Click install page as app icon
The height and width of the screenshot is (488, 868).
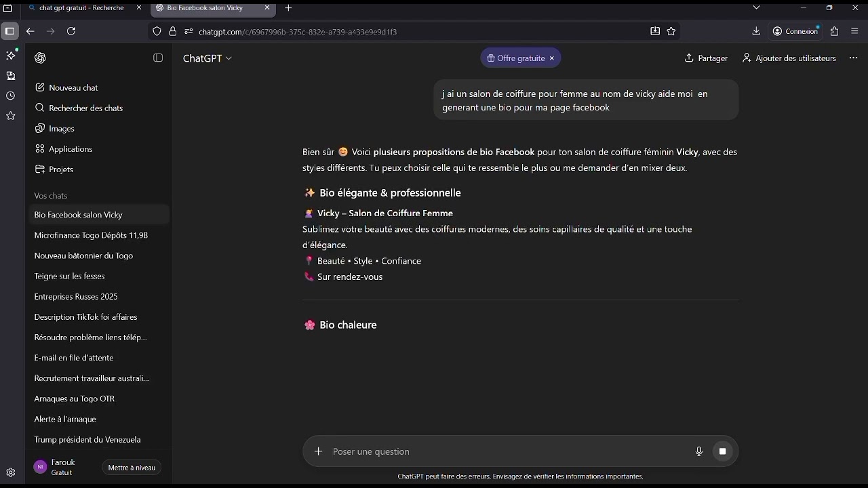pyautogui.click(x=655, y=31)
